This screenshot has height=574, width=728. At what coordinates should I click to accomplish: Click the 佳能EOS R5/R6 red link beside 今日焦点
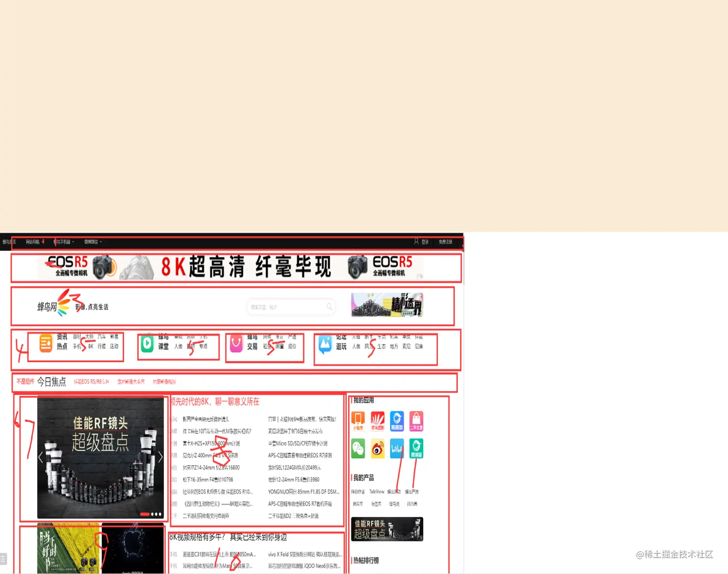point(91,382)
